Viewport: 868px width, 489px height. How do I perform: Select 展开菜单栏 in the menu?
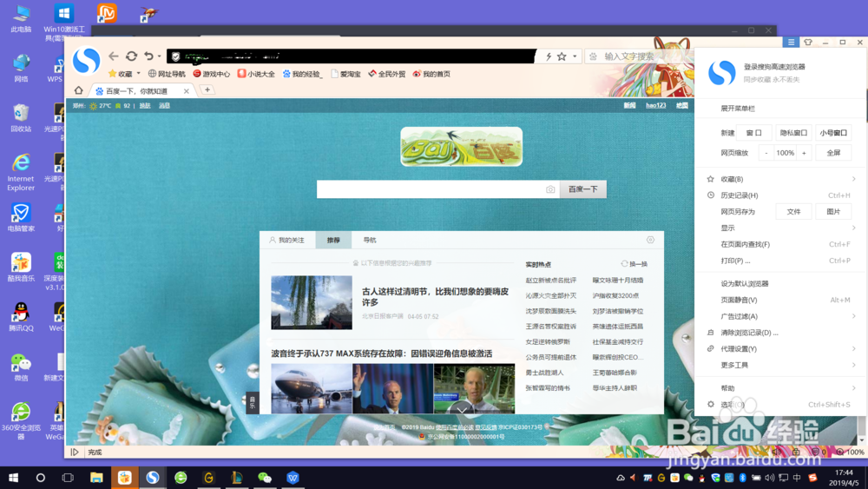click(x=738, y=108)
